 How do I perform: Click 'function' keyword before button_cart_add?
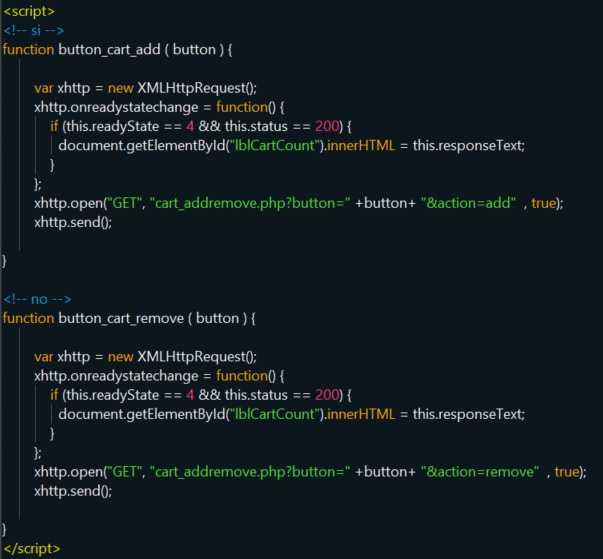(28, 50)
